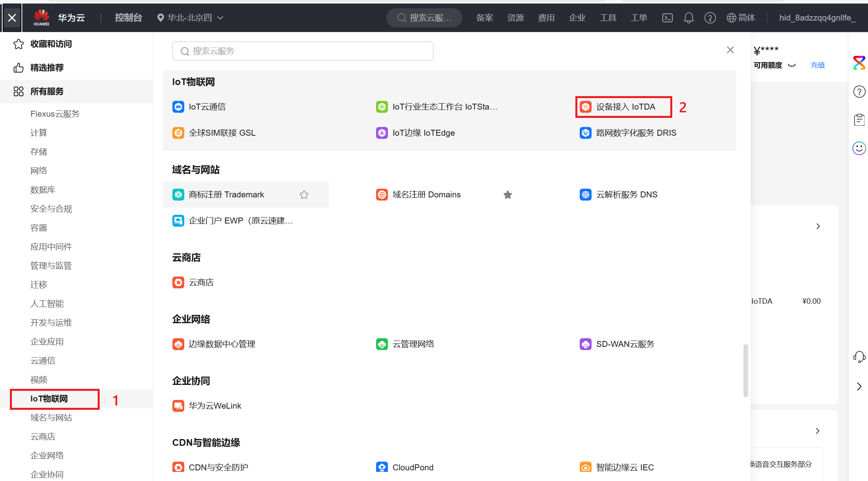Click the 云解析服务 DNS icon
The image size is (868, 481).
tap(586, 195)
